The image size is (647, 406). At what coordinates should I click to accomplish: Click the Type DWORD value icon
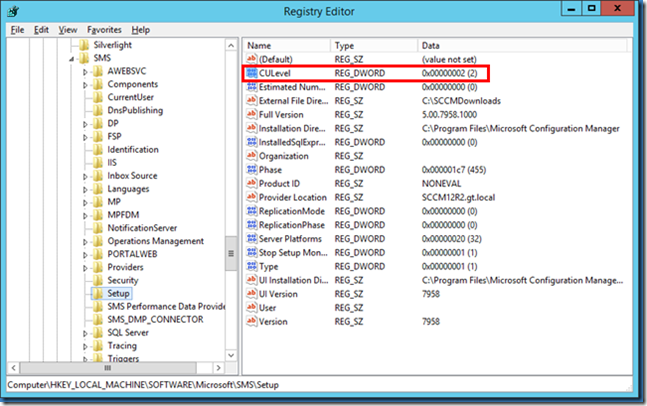[252, 266]
